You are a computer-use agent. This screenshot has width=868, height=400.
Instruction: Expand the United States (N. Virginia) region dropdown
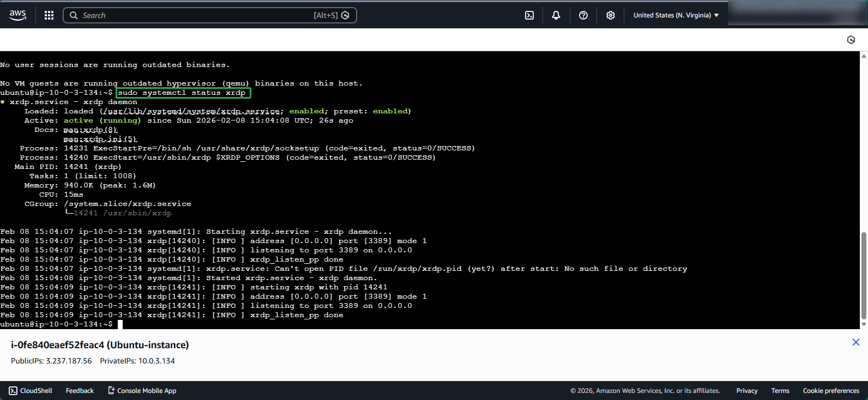pyautogui.click(x=676, y=15)
